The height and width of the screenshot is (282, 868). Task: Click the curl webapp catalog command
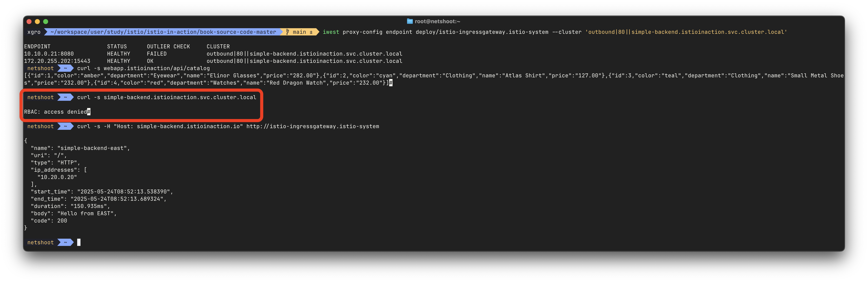point(143,68)
